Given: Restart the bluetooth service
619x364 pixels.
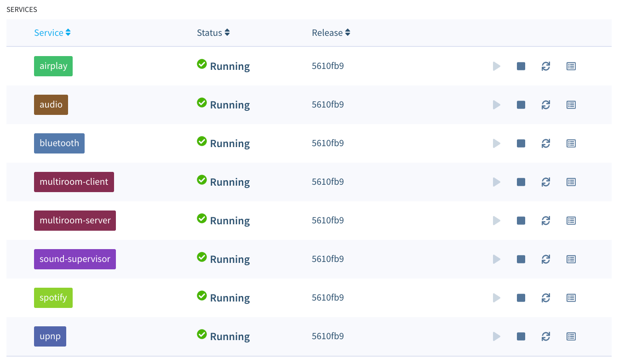Looking at the screenshot, I should pyautogui.click(x=545, y=143).
